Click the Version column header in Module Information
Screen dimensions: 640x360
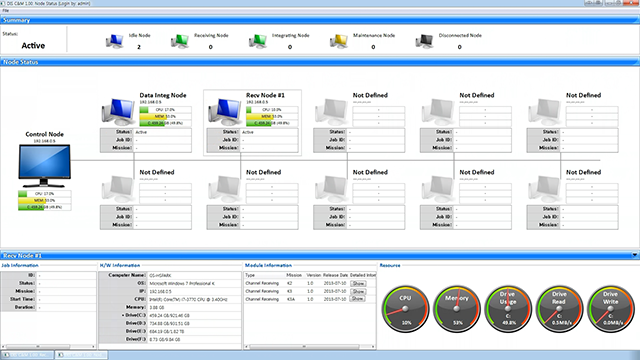(x=314, y=275)
